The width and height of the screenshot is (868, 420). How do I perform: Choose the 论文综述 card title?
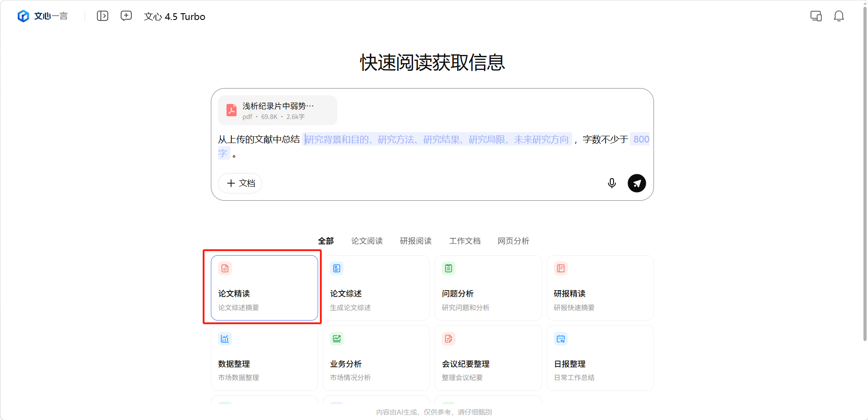click(x=346, y=294)
